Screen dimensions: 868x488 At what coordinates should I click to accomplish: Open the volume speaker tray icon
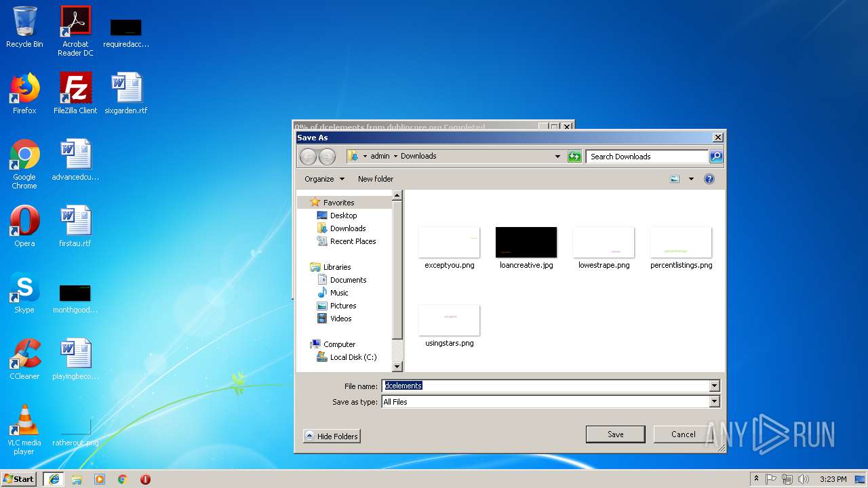pyautogui.click(x=804, y=479)
